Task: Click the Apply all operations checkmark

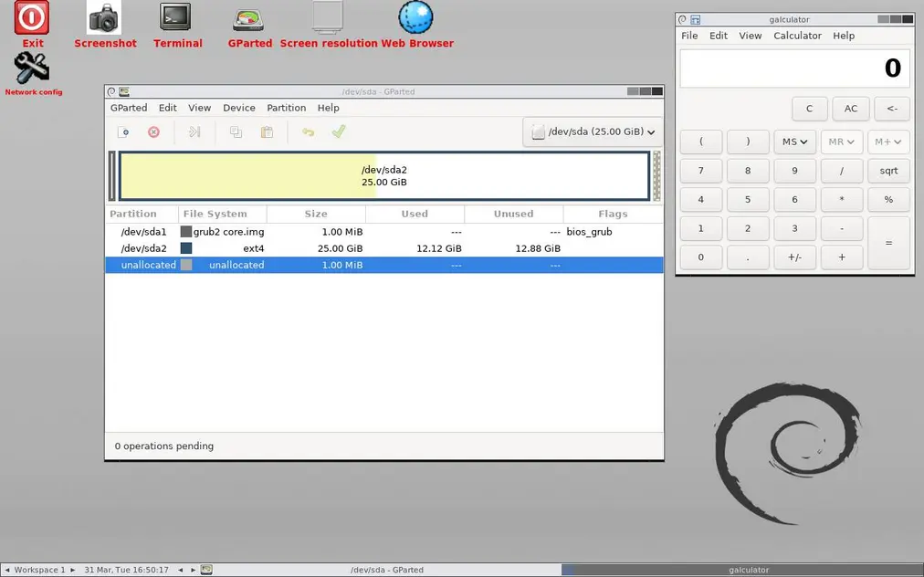Action: [338, 131]
